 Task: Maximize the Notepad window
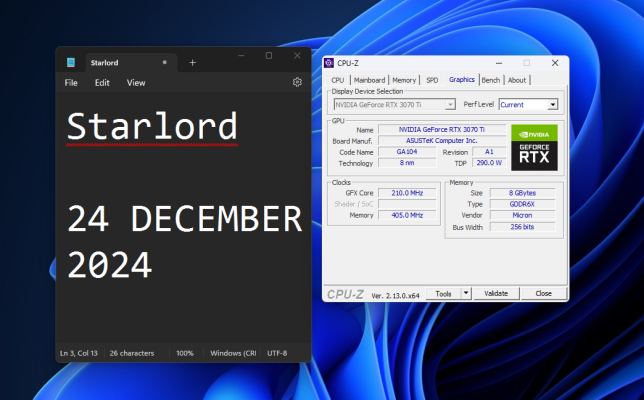[269, 55]
